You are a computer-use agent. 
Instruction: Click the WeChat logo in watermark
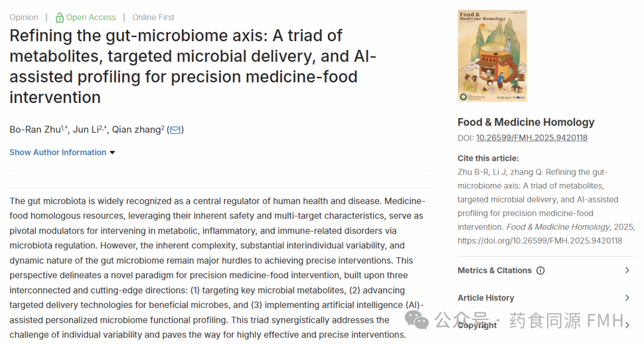point(416,320)
